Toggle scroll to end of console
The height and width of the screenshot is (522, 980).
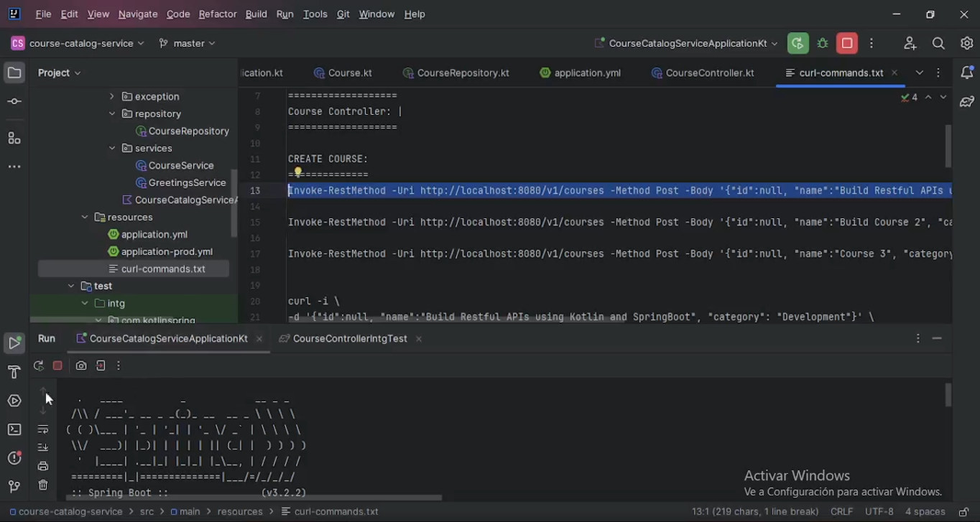pos(43,447)
